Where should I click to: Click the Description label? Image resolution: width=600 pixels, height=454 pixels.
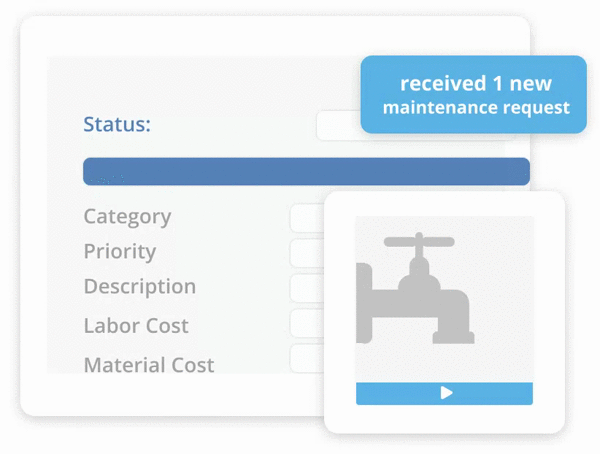[x=140, y=286]
